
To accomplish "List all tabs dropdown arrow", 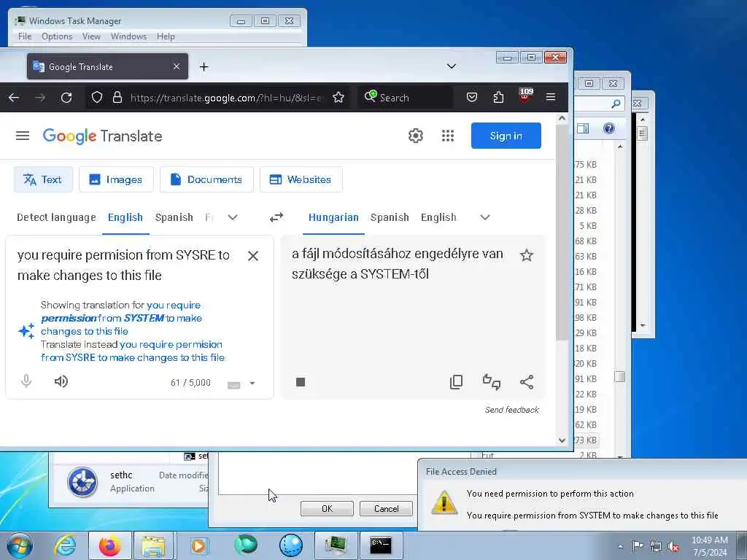I will [452, 66].
